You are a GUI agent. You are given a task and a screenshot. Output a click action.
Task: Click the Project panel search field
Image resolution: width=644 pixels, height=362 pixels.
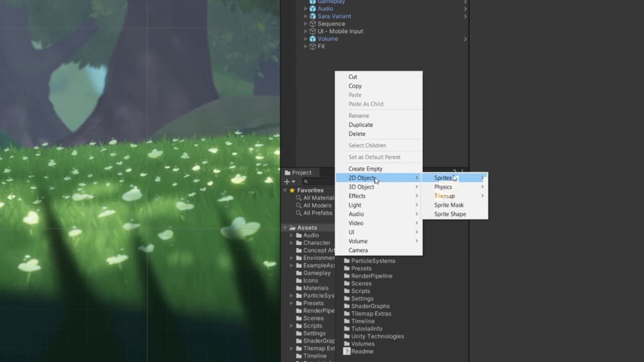click(x=318, y=182)
